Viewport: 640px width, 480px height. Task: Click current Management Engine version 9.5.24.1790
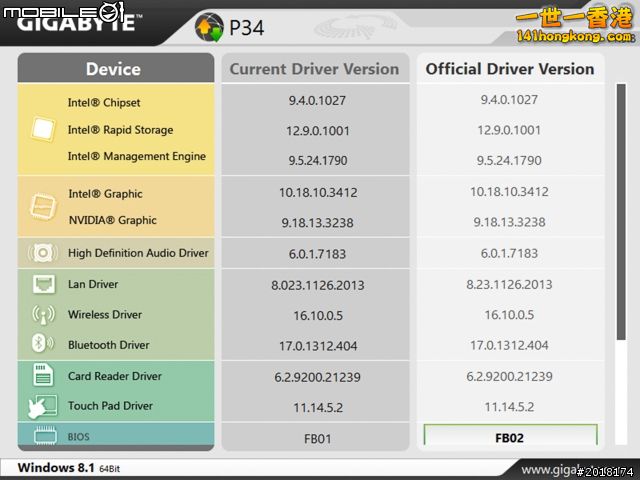(318, 160)
